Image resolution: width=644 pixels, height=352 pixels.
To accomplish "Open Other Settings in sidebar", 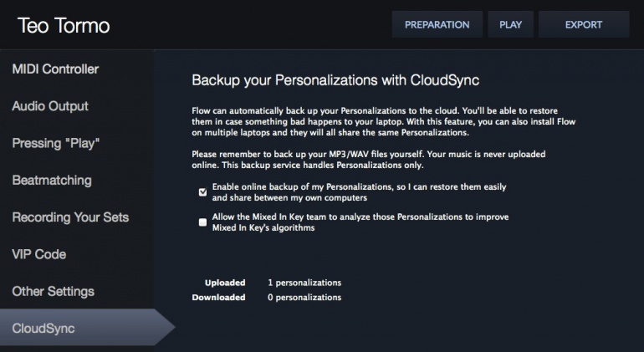I will (x=53, y=291).
